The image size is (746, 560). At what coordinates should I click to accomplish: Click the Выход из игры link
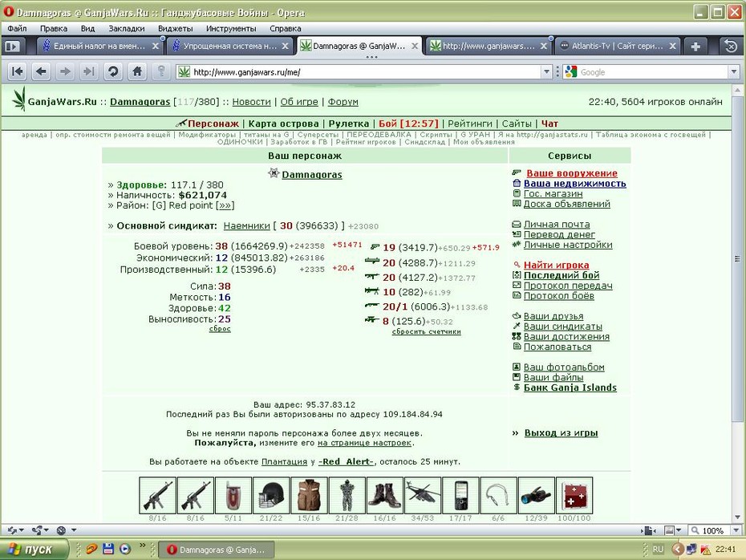(x=561, y=433)
